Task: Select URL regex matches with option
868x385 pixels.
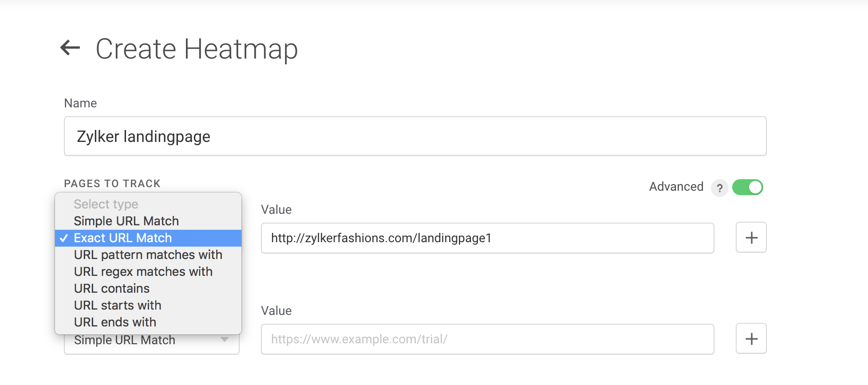Action: [143, 271]
